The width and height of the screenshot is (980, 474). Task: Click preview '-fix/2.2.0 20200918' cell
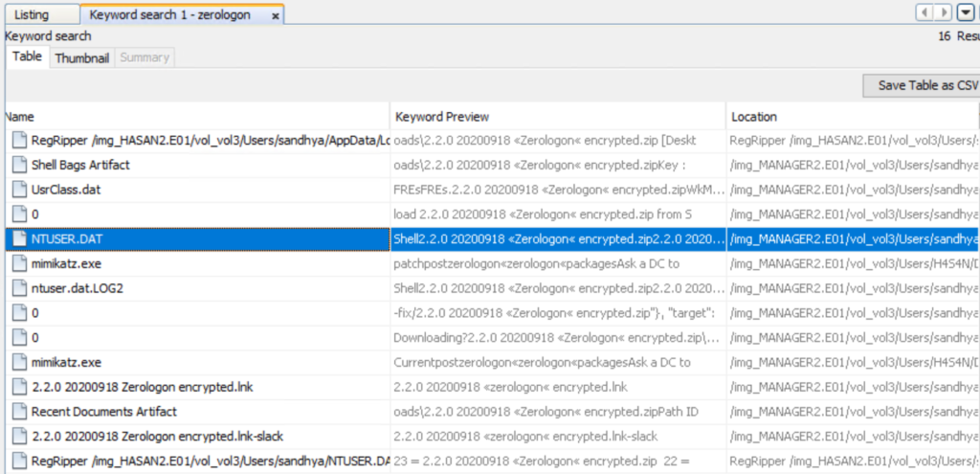click(x=558, y=313)
